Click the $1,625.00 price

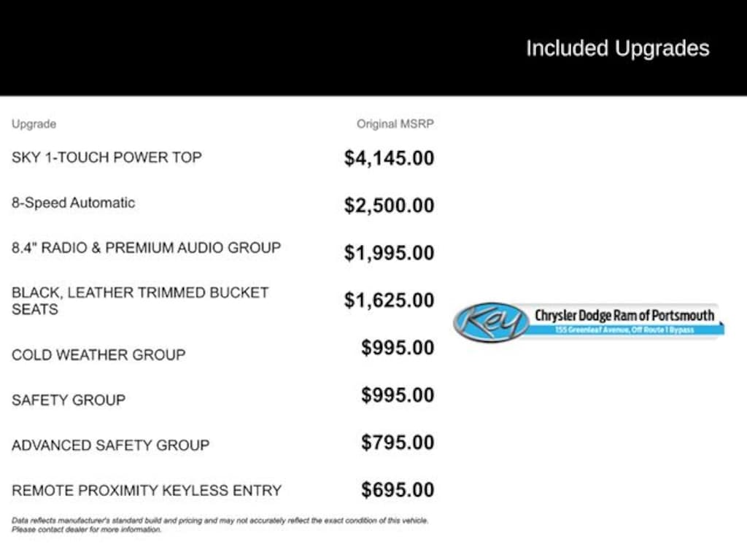click(389, 300)
